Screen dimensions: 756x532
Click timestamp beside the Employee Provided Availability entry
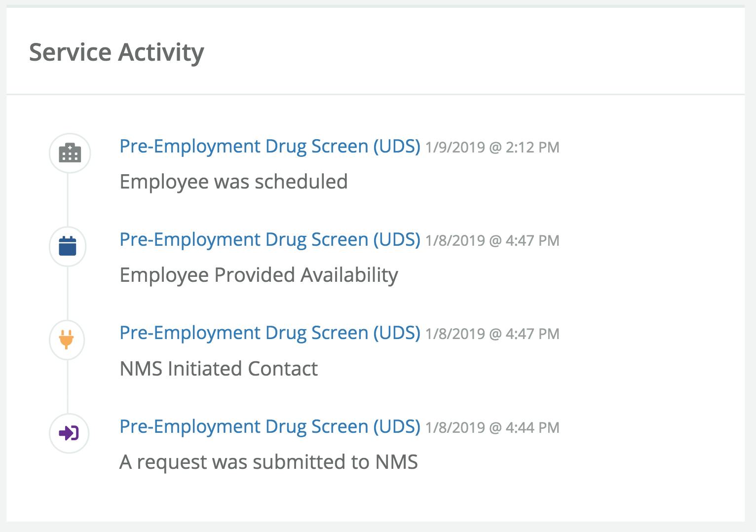[492, 240]
